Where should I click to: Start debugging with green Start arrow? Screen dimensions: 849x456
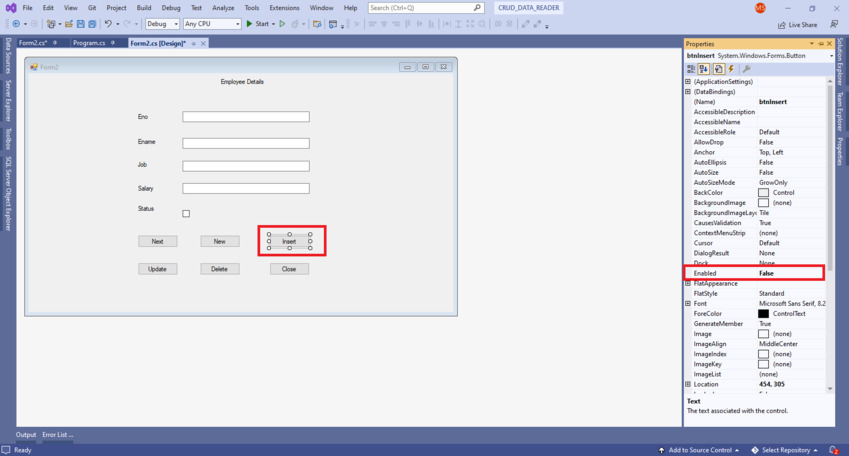pos(258,24)
